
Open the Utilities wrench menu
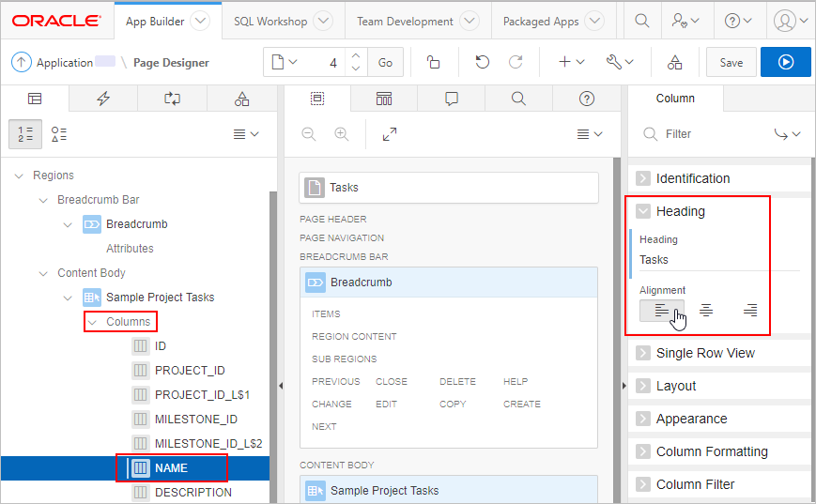pyautogui.click(x=620, y=63)
